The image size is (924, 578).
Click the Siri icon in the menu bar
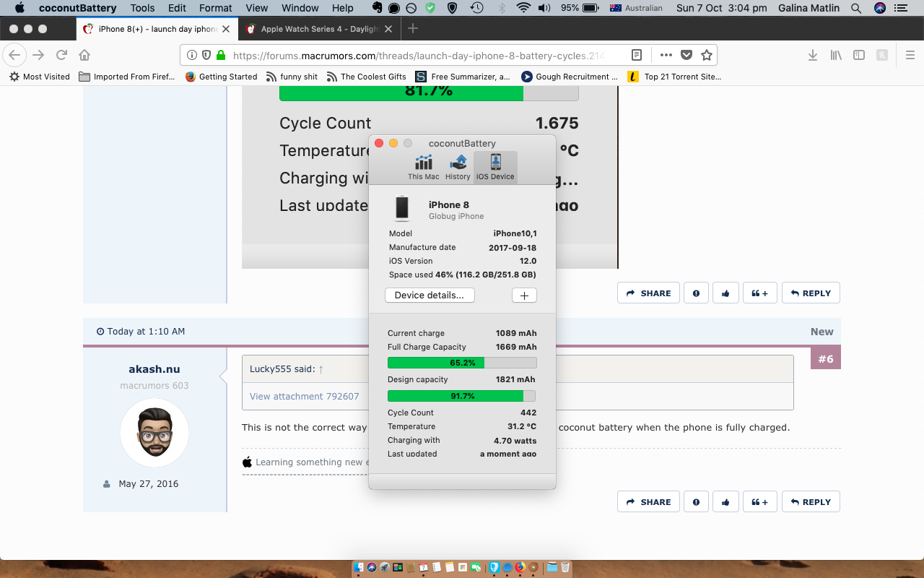pos(880,8)
